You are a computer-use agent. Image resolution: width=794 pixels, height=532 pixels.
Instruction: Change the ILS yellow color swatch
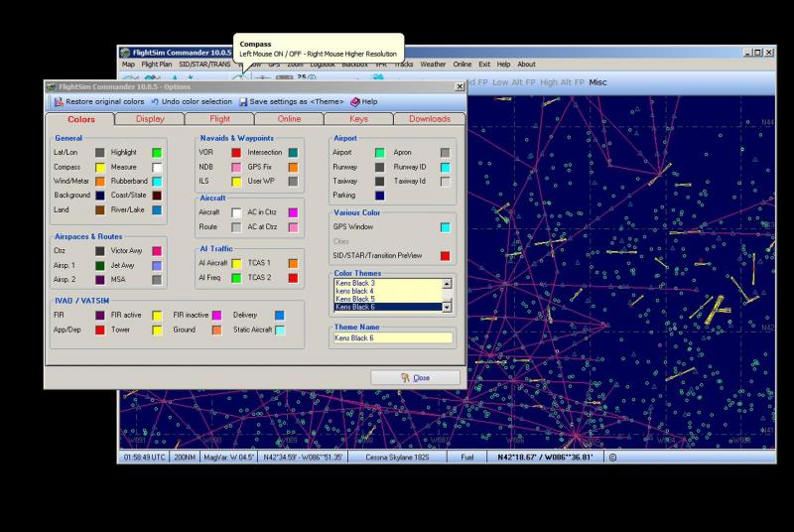click(236, 182)
